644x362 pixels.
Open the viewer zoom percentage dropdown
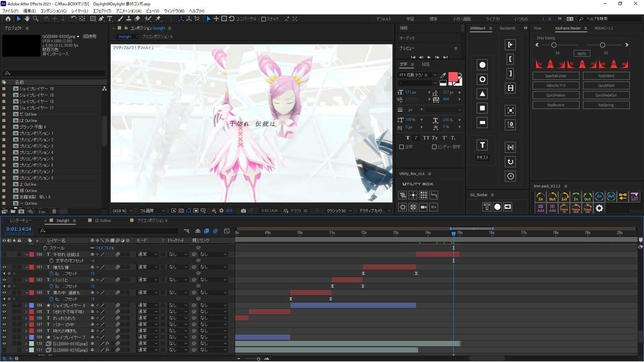(x=122, y=211)
